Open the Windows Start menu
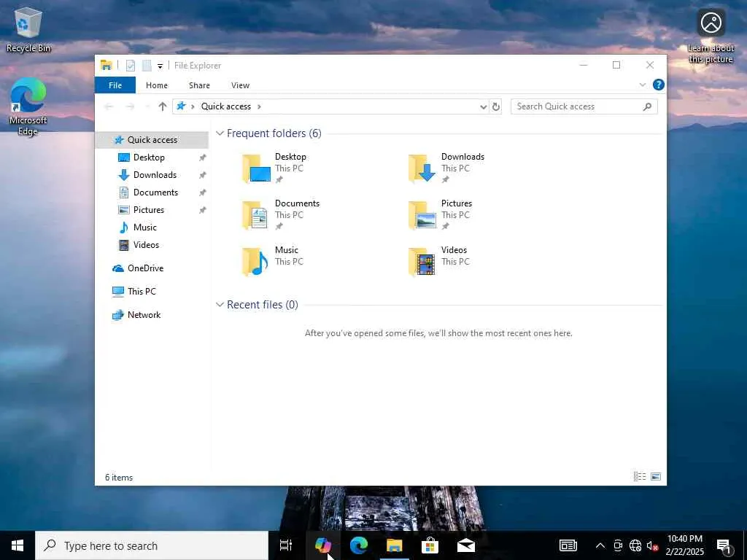Screen dimensions: 747x560 tap(18, 545)
